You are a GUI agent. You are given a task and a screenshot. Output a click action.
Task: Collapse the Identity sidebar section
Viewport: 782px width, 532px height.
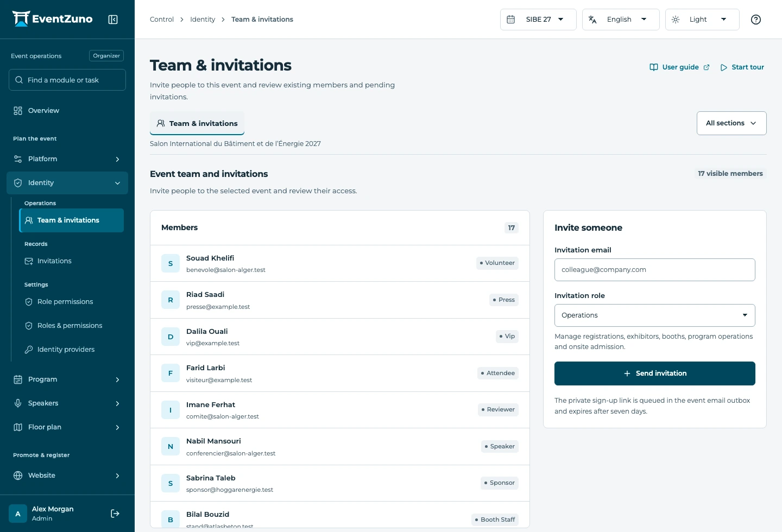[67, 183]
